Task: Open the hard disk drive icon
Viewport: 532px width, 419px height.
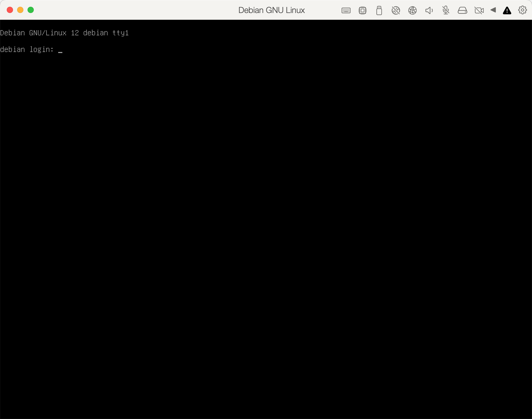Action: point(462,10)
